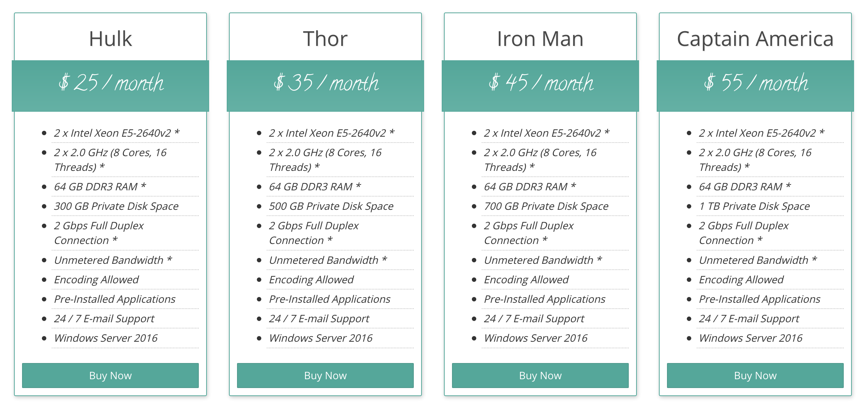Click the 700 GB Private Disk Space feature
Viewport: 868px width, 413px height.
(x=546, y=206)
